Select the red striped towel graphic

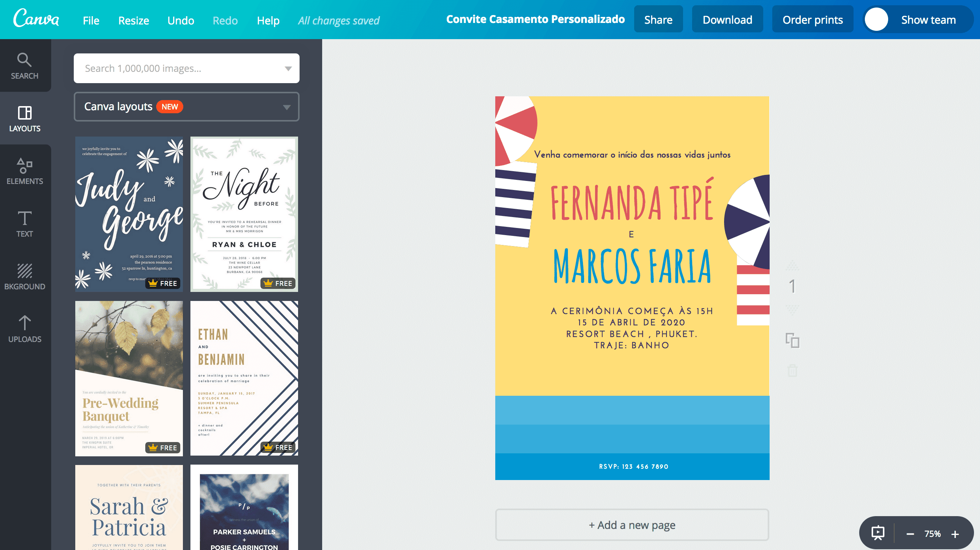click(753, 295)
